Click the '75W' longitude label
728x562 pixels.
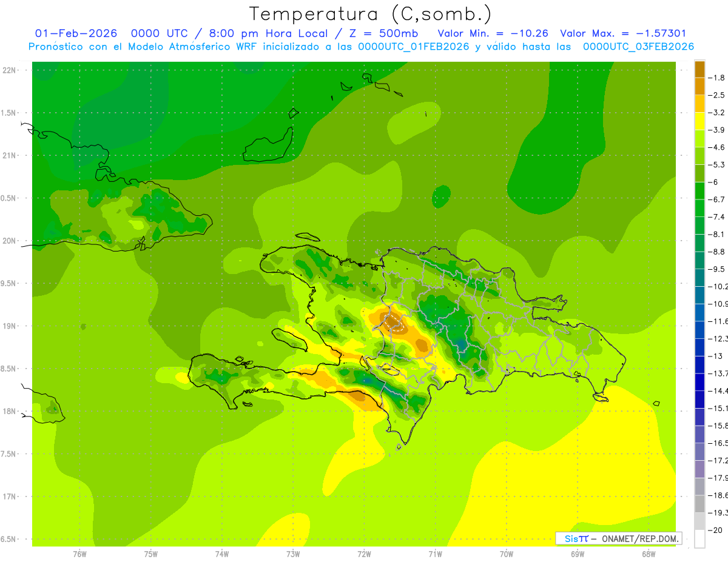(150, 554)
